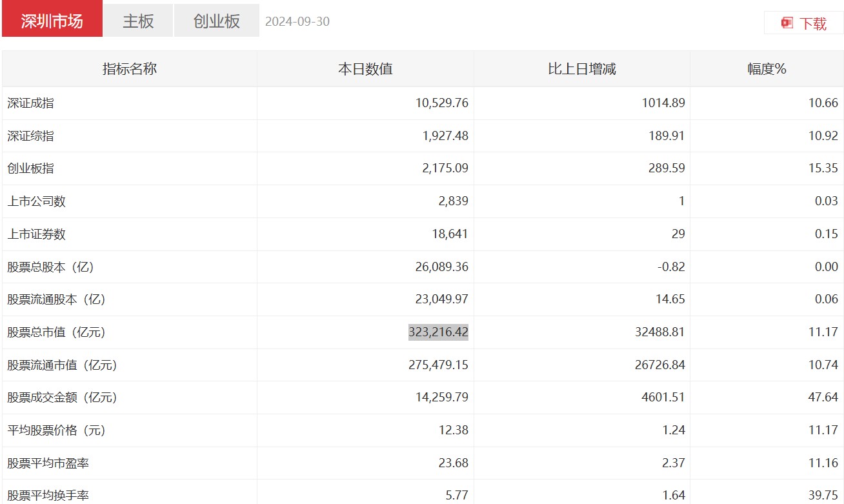Click the Excel download icon
This screenshot has height=504, width=844.
click(x=787, y=23)
